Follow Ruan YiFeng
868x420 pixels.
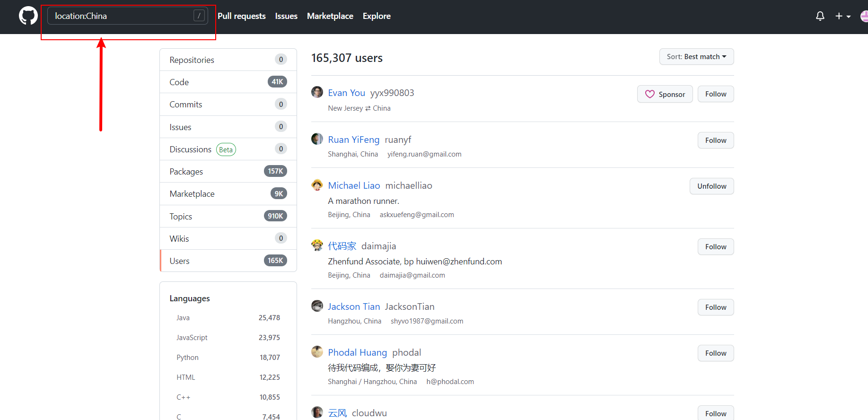[x=716, y=140]
